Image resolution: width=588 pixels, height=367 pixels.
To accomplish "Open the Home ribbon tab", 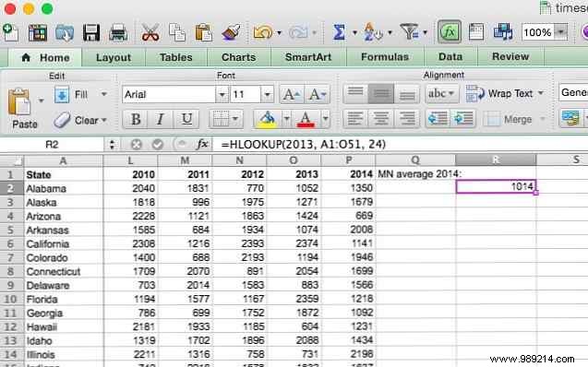I will [x=45, y=58].
